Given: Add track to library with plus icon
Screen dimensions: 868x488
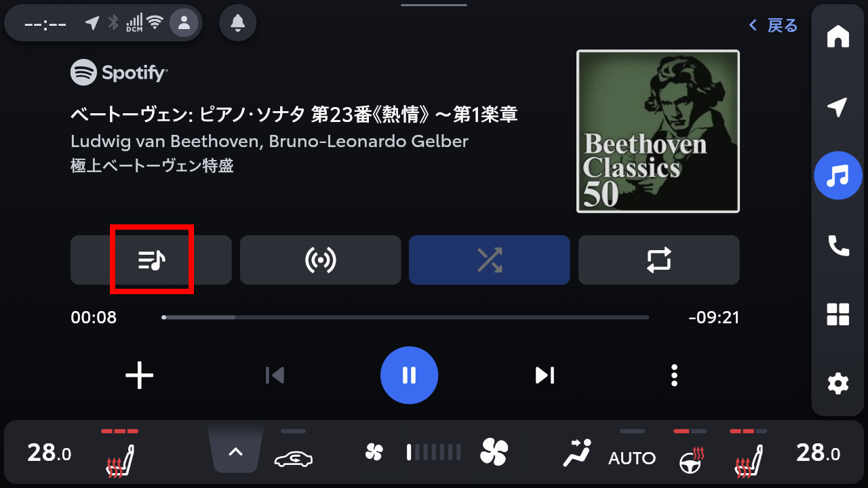Looking at the screenshot, I should (140, 375).
